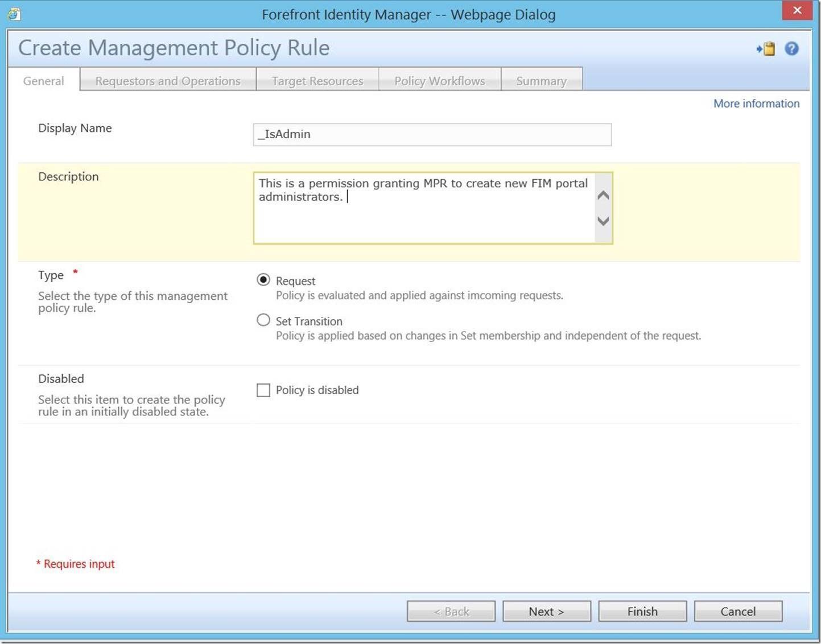Viewport: 821px width, 644px height.
Task: Click the 'Requires input' red note
Action: pos(76,564)
